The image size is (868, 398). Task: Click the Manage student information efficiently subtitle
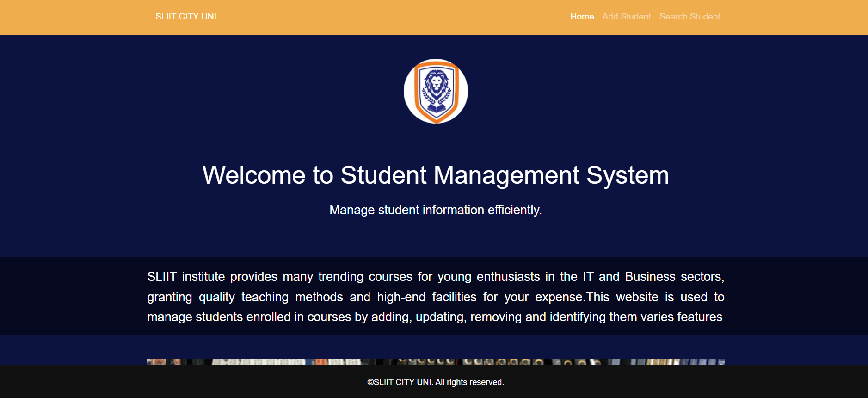(436, 210)
